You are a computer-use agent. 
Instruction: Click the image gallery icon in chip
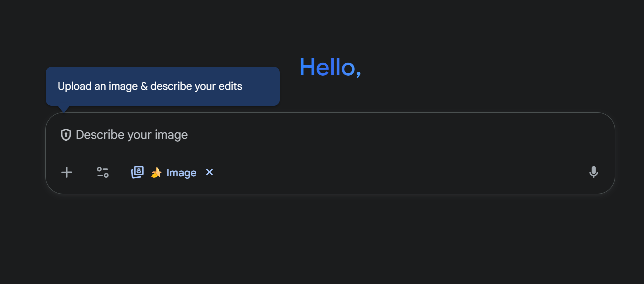tap(137, 172)
